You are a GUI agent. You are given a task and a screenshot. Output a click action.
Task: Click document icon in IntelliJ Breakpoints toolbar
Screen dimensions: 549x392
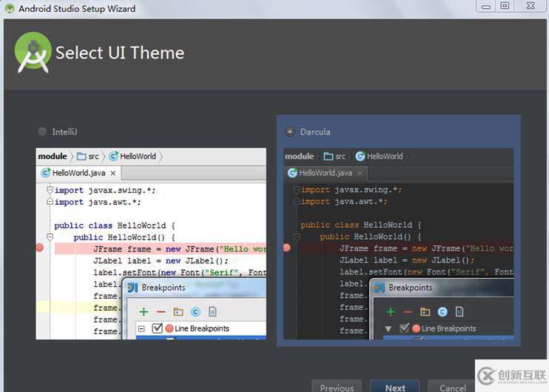tap(212, 311)
